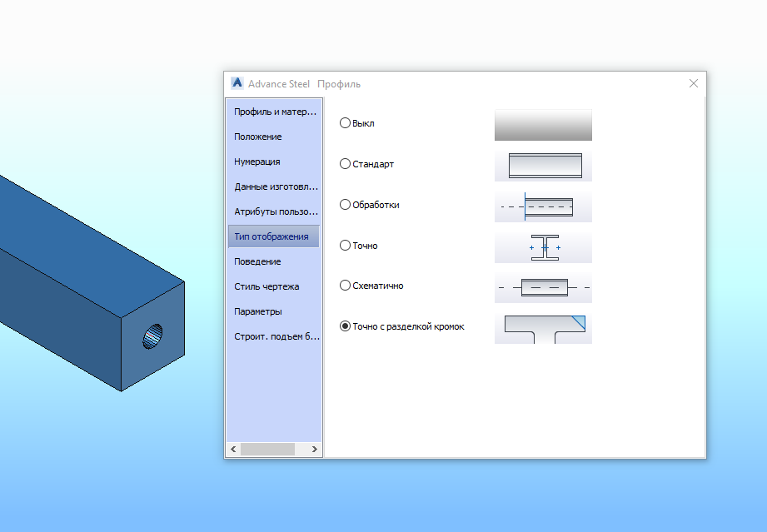Screen dimensions: 767x532
Task: Click the sidebar horizontal scrollbar thumb
Action: click(x=267, y=449)
